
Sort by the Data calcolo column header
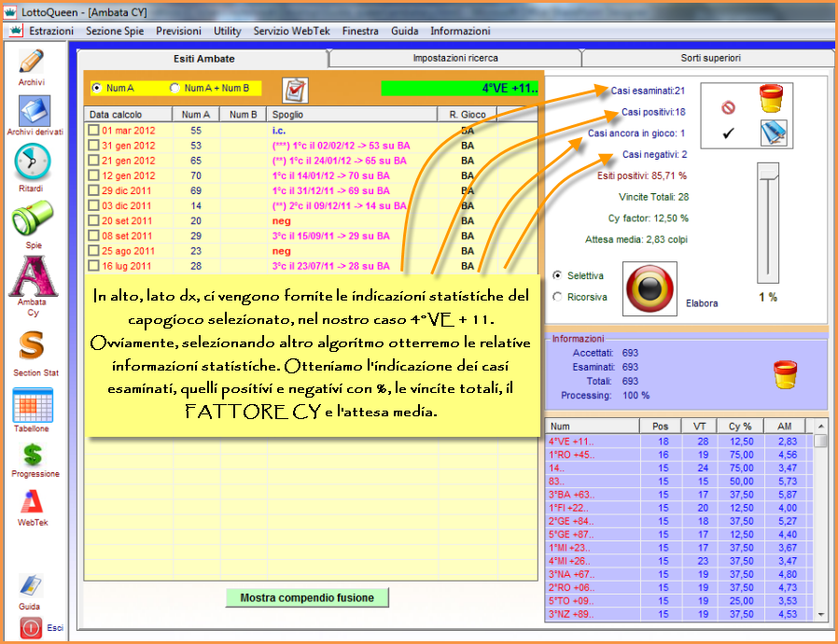tap(128, 115)
